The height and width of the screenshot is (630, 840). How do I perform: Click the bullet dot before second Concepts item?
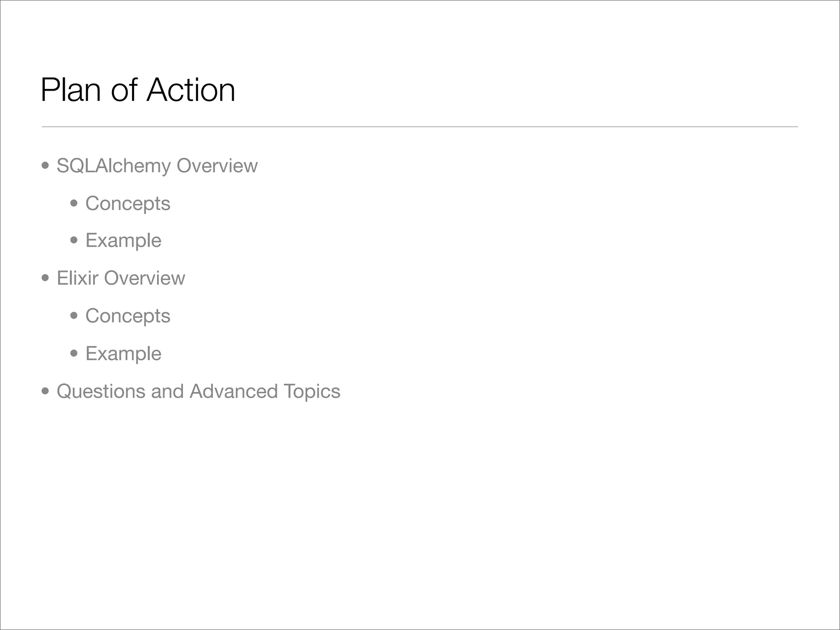(74, 315)
